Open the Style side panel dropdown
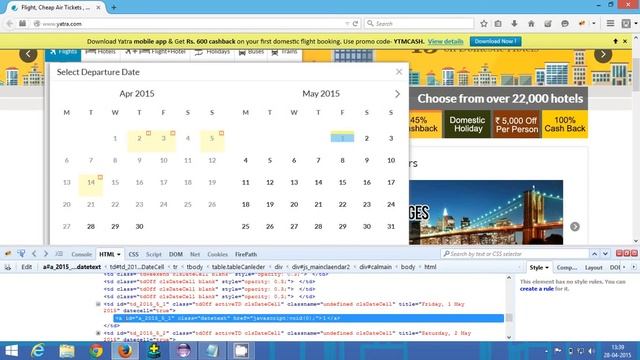The height and width of the screenshot is (360, 640). pos(547,267)
